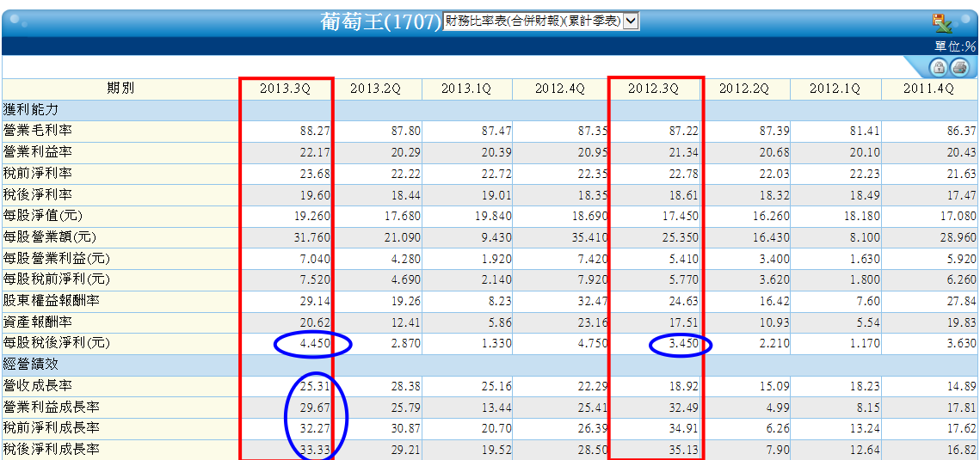Click the 單位:% unit label

(x=955, y=46)
